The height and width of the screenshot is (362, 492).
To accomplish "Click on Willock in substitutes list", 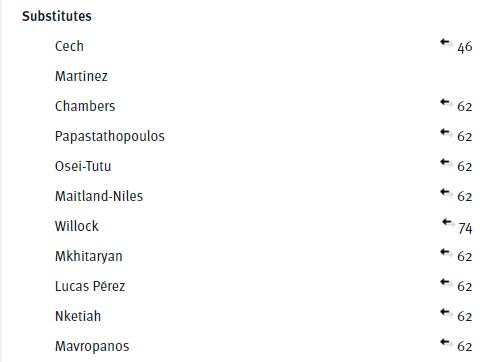I will point(77,226).
